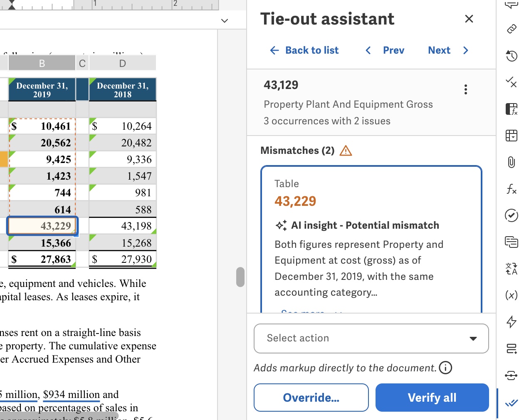Open the table grid icon in sidebar
This screenshot has height=420, width=524.
[x=512, y=136]
